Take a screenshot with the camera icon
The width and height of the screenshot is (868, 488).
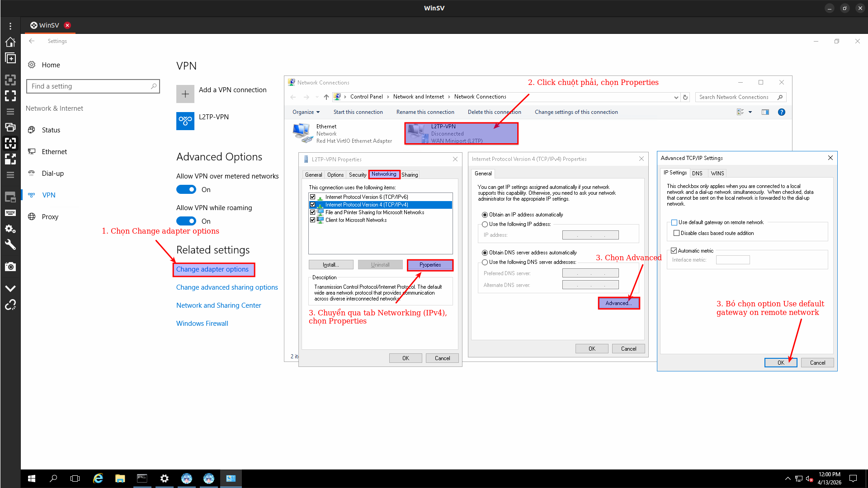pos(10,267)
